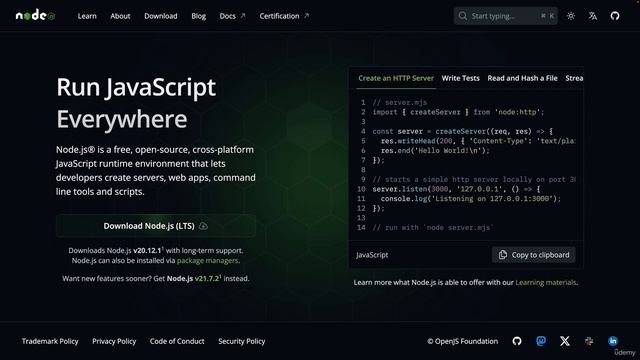
Task: Toggle the light/dark theme sun icon
Action: point(571,16)
